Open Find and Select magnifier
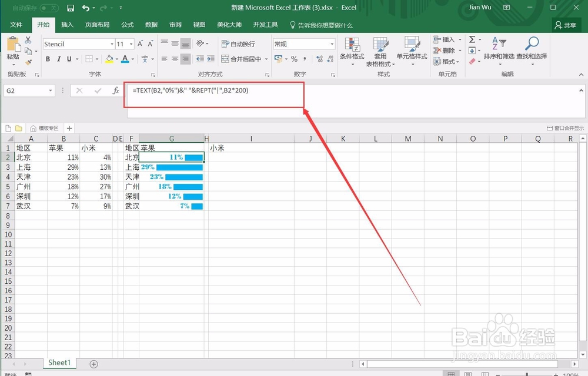Screen dimensions: 588x376 (532, 44)
